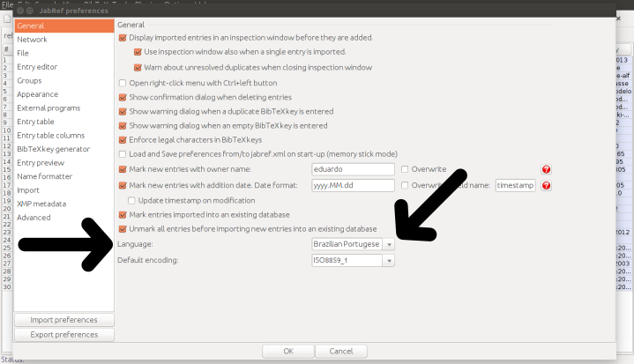Click row number 30 in main window table
634x364 pixels.
click(7, 286)
